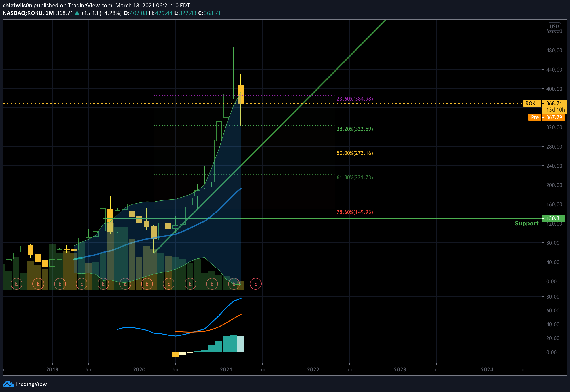Click the 400.00 price axis label
Viewport: 570px width, 392px height.
[x=554, y=89]
